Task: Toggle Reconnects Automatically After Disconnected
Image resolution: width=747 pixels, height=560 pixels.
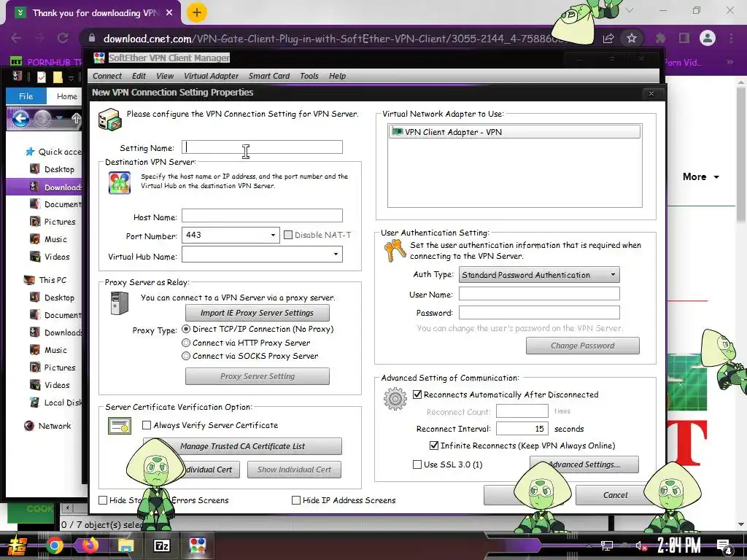Action: click(x=417, y=394)
